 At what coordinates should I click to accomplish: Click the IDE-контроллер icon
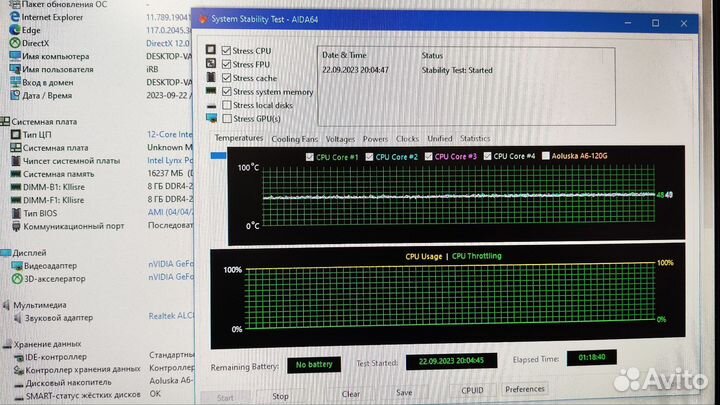pyautogui.click(x=19, y=357)
